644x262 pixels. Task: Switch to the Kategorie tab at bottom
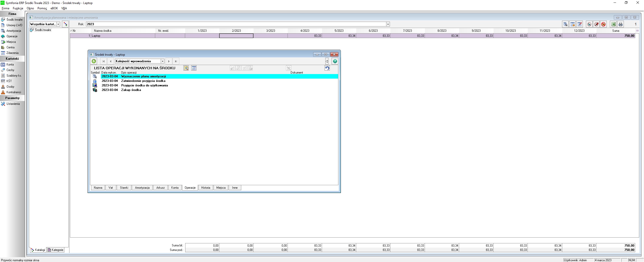[x=56, y=250]
